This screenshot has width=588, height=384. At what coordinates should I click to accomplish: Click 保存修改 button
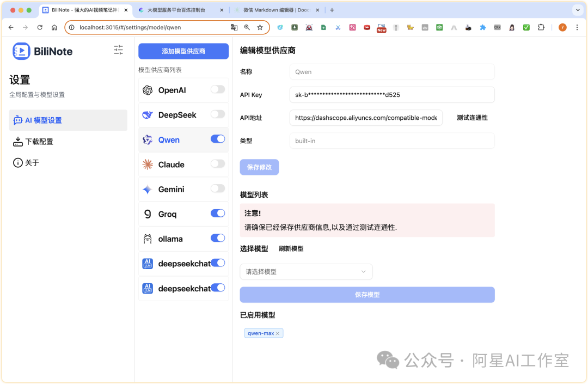click(259, 167)
